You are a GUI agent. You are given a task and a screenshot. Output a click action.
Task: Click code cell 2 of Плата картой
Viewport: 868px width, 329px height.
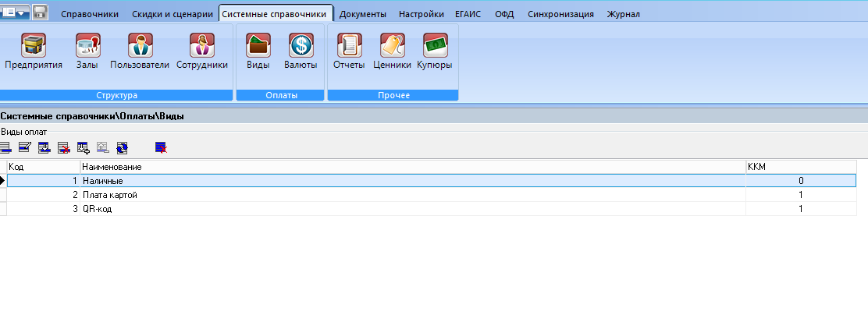point(44,195)
